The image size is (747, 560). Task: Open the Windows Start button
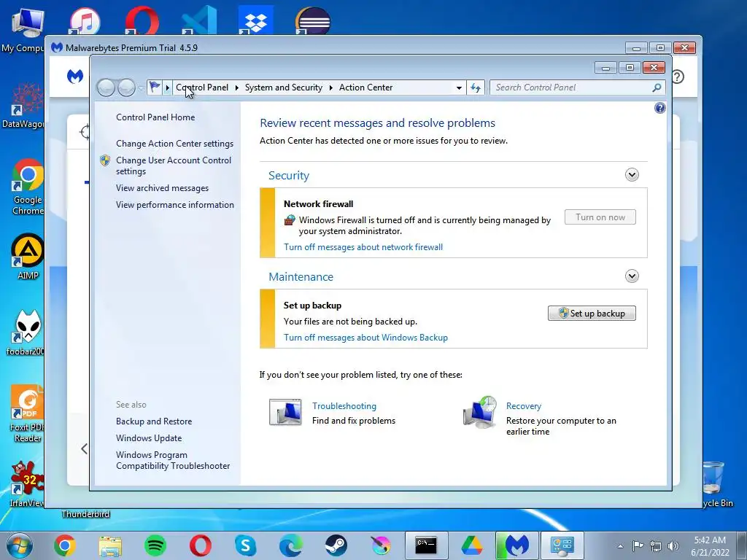[x=20, y=545]
